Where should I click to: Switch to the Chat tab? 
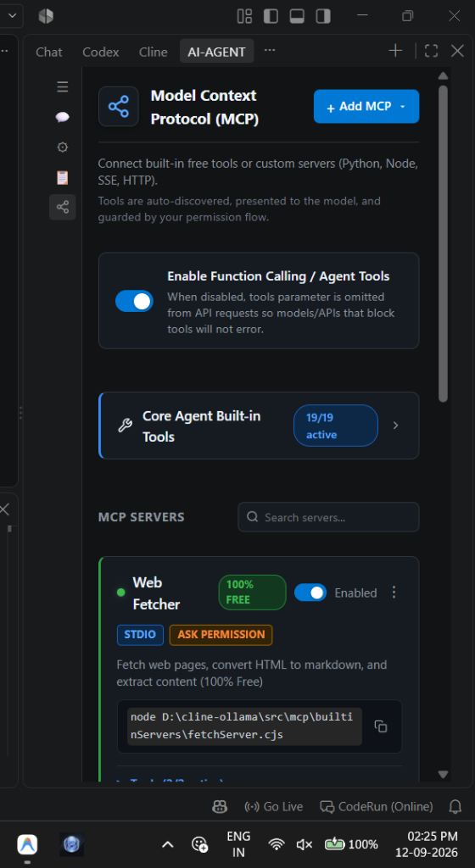[49, 52]
